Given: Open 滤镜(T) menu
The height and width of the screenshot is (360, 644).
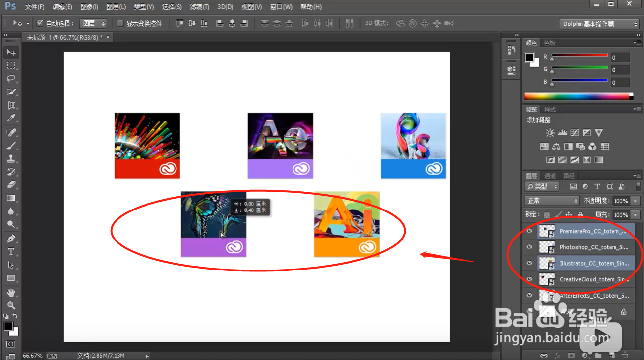Looking at the screenshot, I should [199, 7].
